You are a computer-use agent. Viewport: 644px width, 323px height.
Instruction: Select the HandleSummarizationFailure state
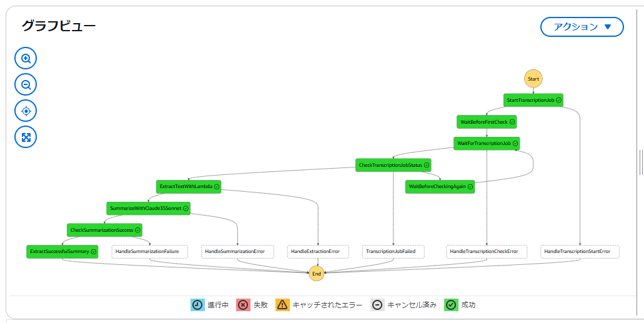[x=150, y=252]
